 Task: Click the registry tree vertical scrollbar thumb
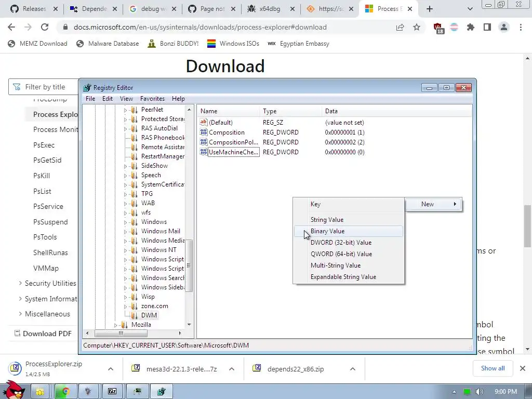tap(189, 265)
